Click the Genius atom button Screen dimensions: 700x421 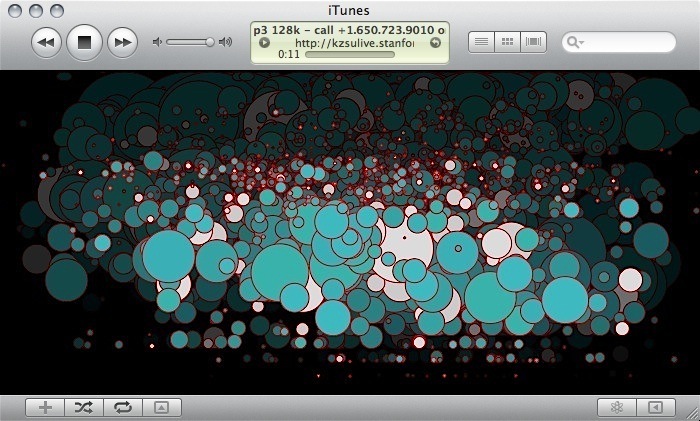tap(617, 407)
